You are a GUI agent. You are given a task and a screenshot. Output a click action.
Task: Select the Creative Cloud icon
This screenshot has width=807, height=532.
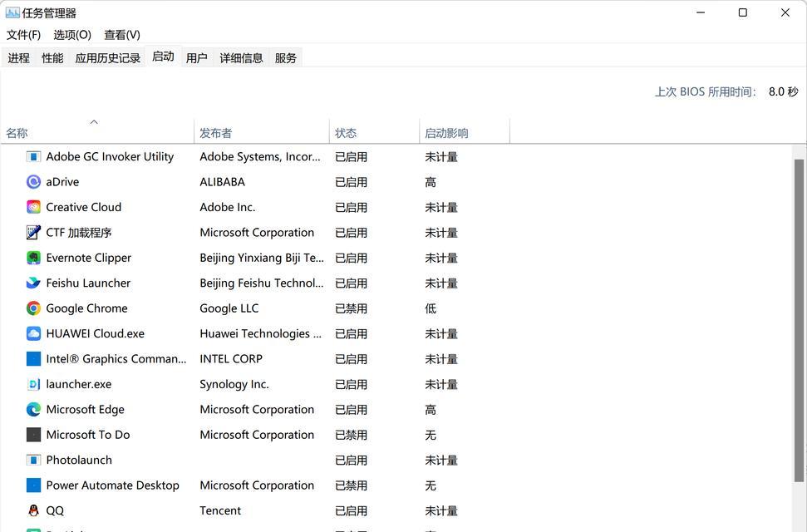coord(33,207)
